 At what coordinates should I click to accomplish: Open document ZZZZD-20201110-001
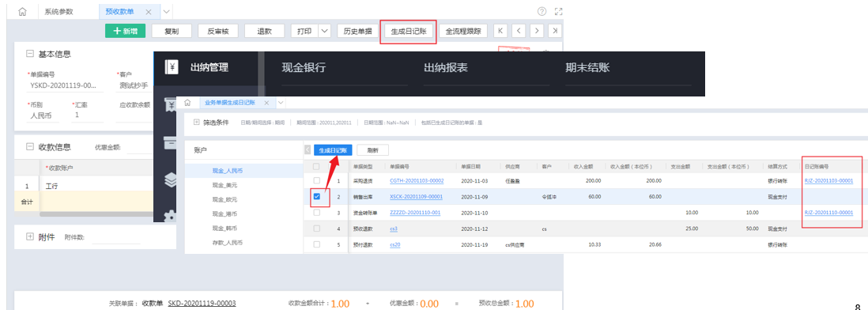point(414,213)
